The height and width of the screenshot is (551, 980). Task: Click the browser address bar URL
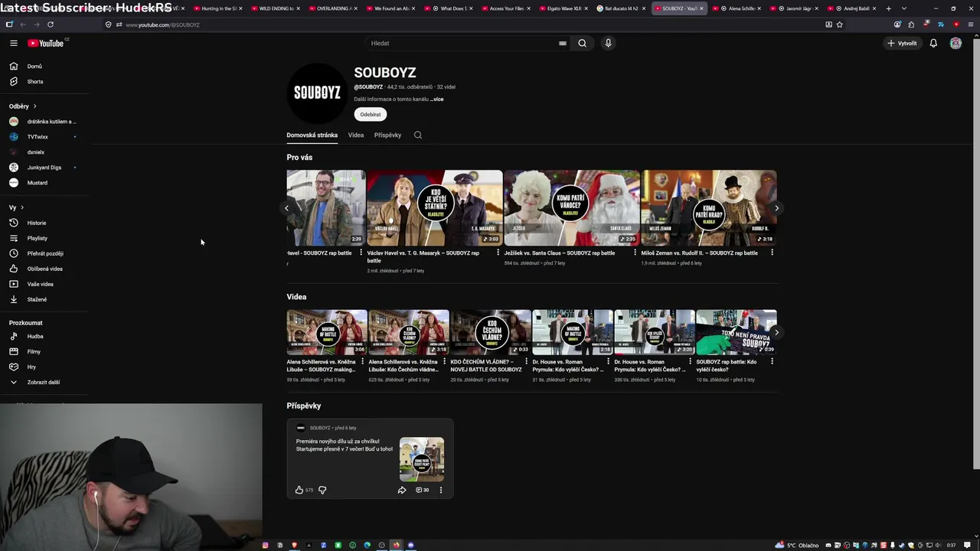(x=162, y=24)
